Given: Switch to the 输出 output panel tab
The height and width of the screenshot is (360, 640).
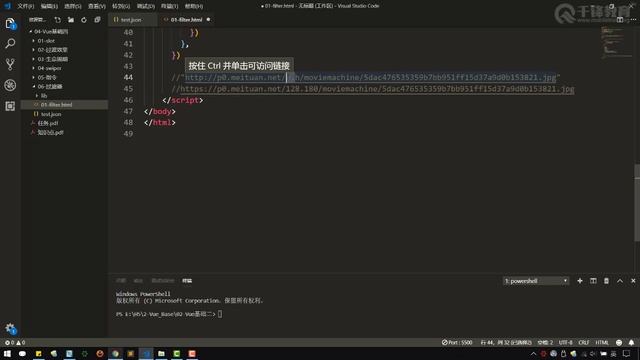Looking at the screenshot, I should (138, 281).
